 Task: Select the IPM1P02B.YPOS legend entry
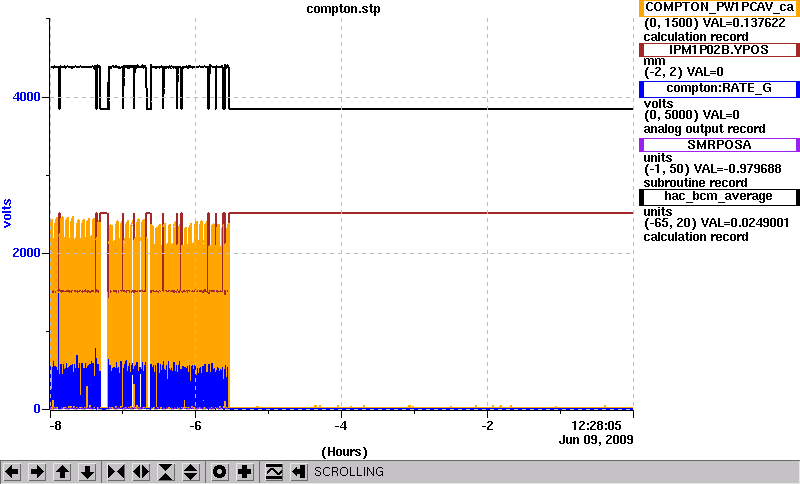[719, 49]
